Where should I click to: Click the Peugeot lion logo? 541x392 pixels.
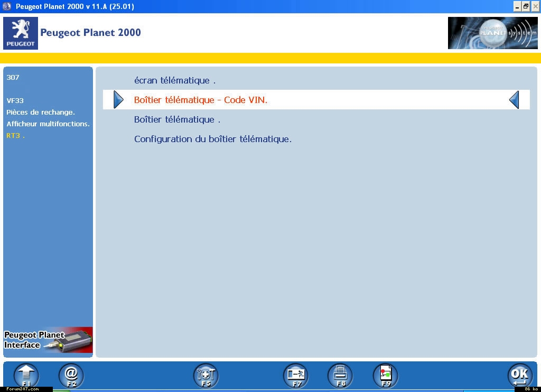click(21, 33)
